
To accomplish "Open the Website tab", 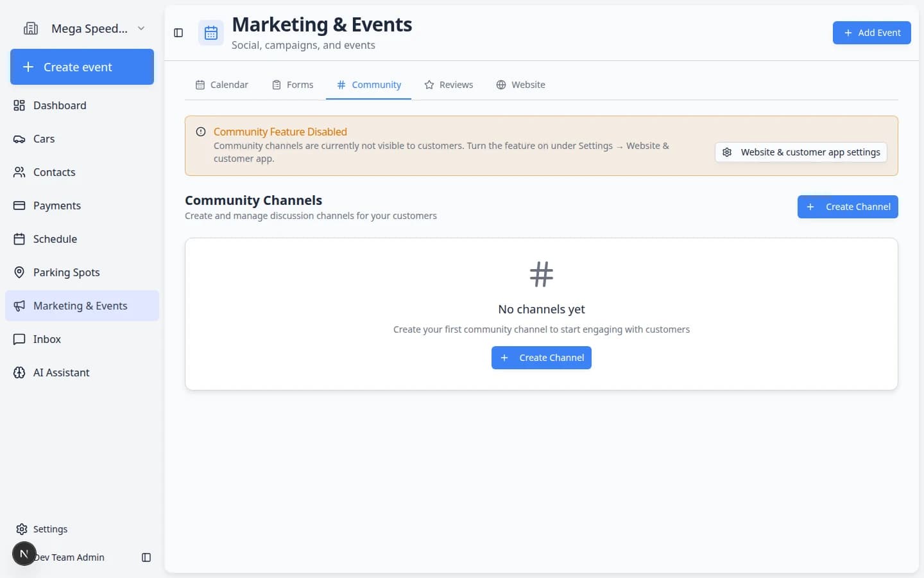I will 520,85.
